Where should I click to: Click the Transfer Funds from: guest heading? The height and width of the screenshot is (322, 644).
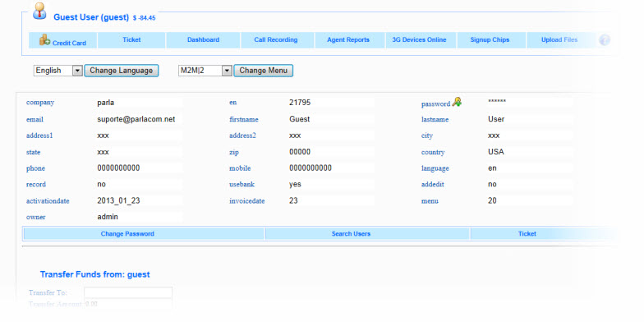95,274
